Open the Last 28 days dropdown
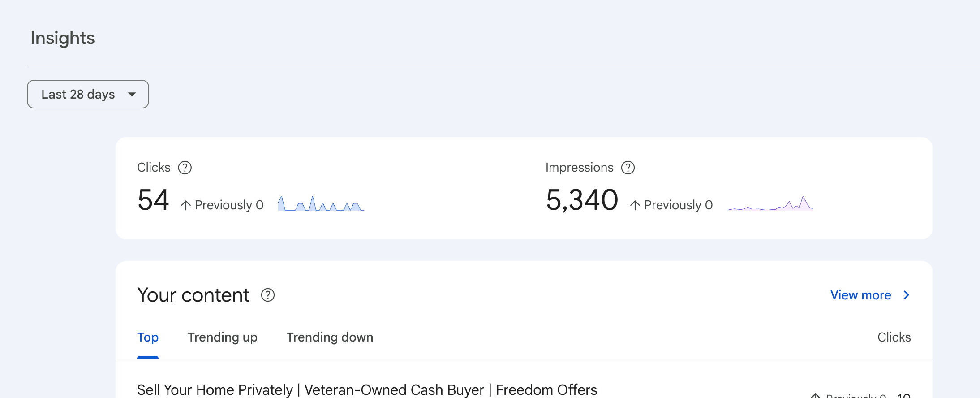 coord(88,94)
